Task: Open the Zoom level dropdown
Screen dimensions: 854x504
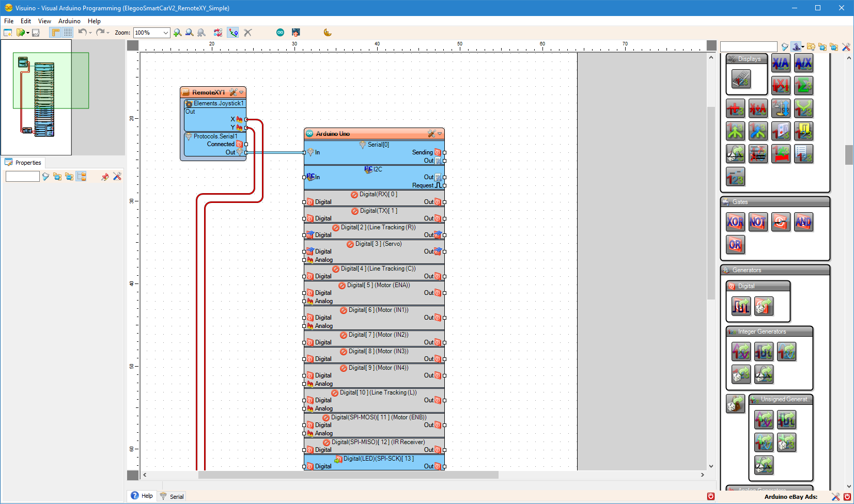Action: click(165, 33)
